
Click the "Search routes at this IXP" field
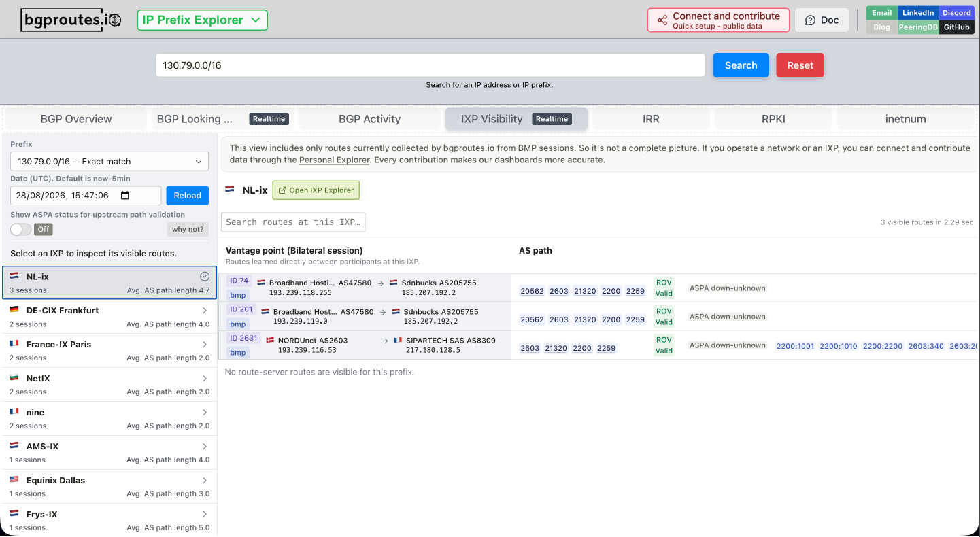tap(293, 222)
